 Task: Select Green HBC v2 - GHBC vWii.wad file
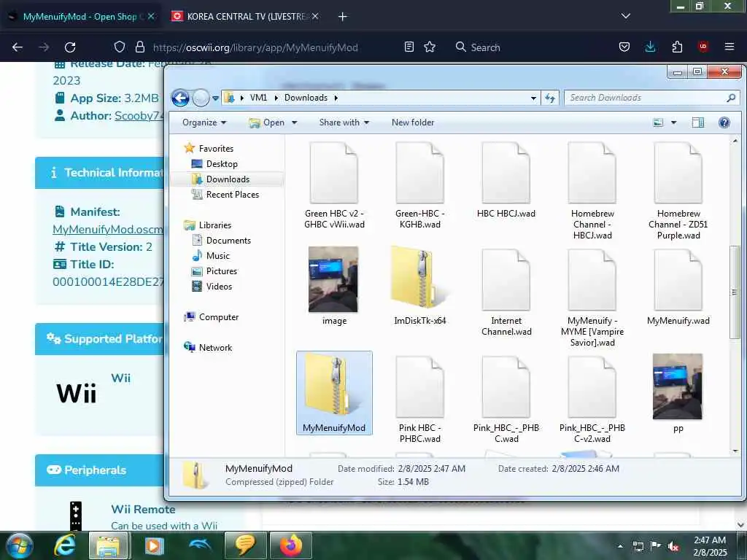(334, 185)
